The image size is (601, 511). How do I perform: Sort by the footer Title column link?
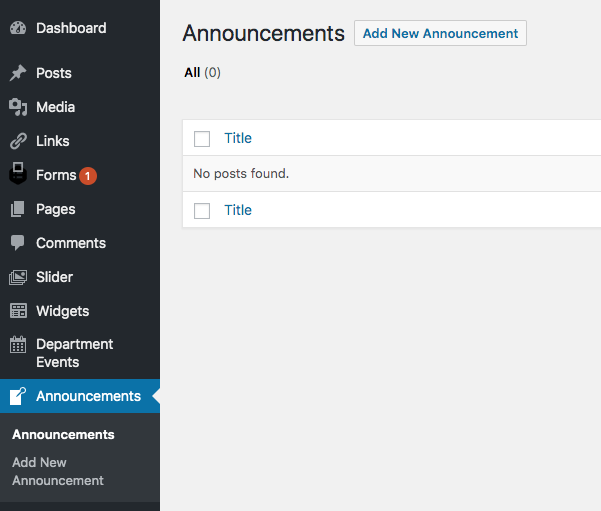coord(238,210)
